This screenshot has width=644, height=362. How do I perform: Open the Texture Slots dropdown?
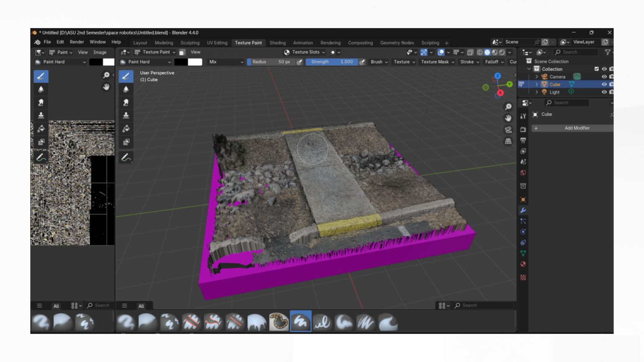click(305, 52)
